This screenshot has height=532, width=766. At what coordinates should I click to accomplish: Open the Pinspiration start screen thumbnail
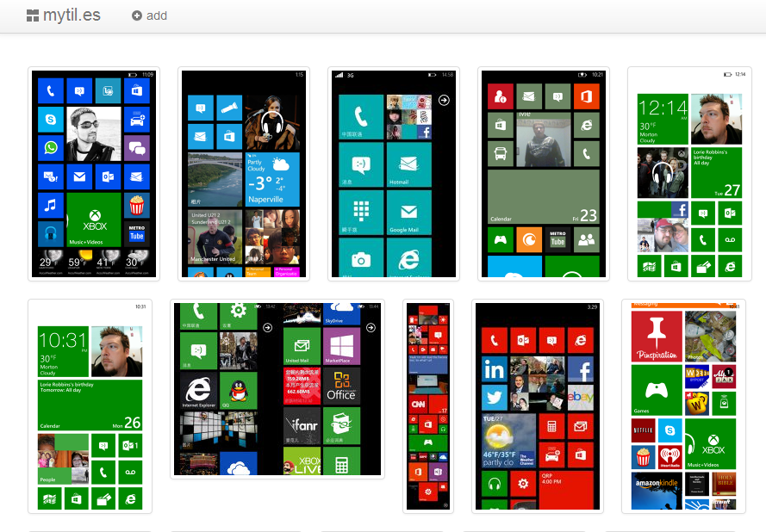(x=683, y=406)
